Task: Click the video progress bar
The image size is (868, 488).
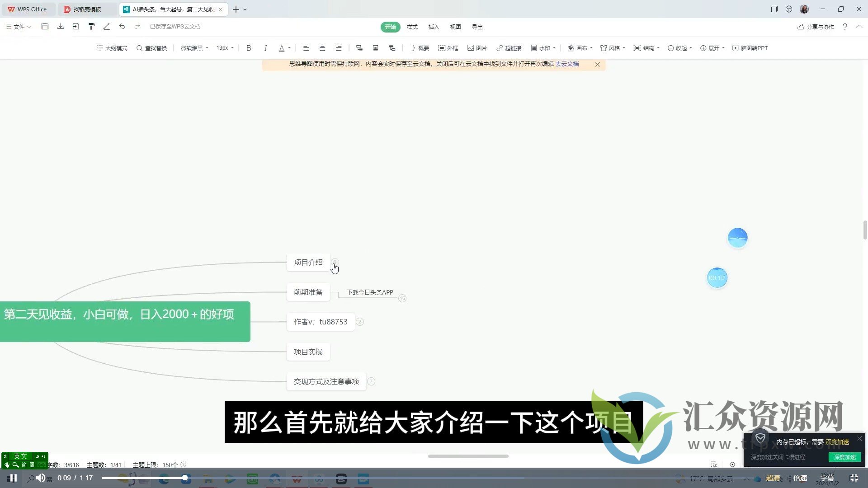Action: [316, 478]
